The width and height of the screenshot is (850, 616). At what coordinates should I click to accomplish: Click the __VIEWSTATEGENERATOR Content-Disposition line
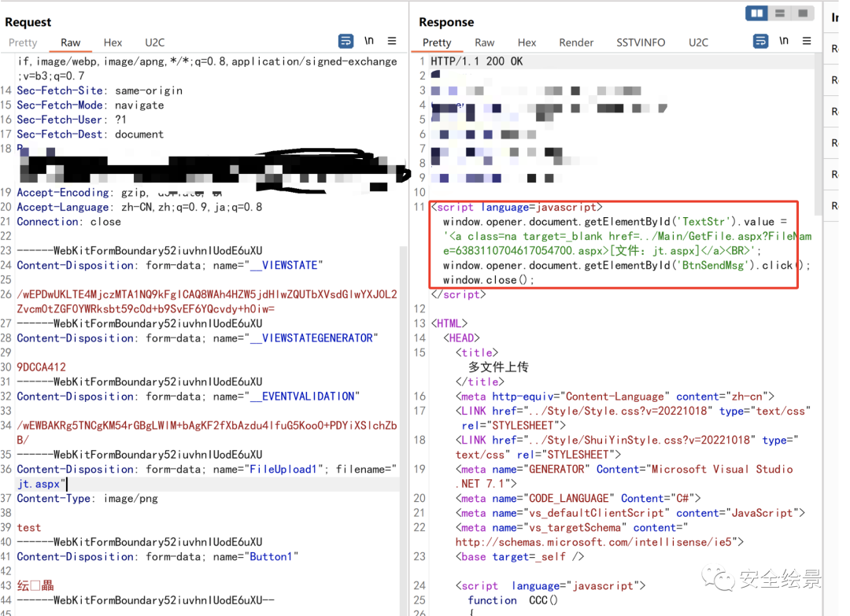click(x=198, y=338)
